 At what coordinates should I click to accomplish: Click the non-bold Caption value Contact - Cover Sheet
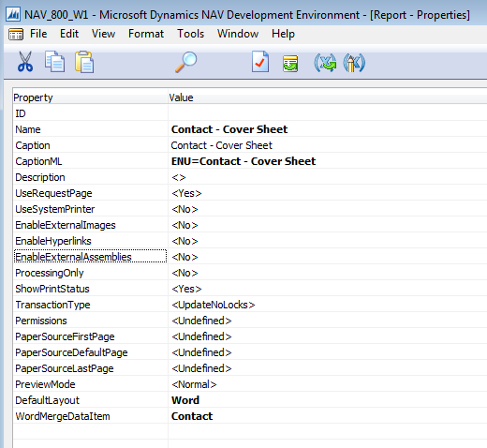pos(222,145)
